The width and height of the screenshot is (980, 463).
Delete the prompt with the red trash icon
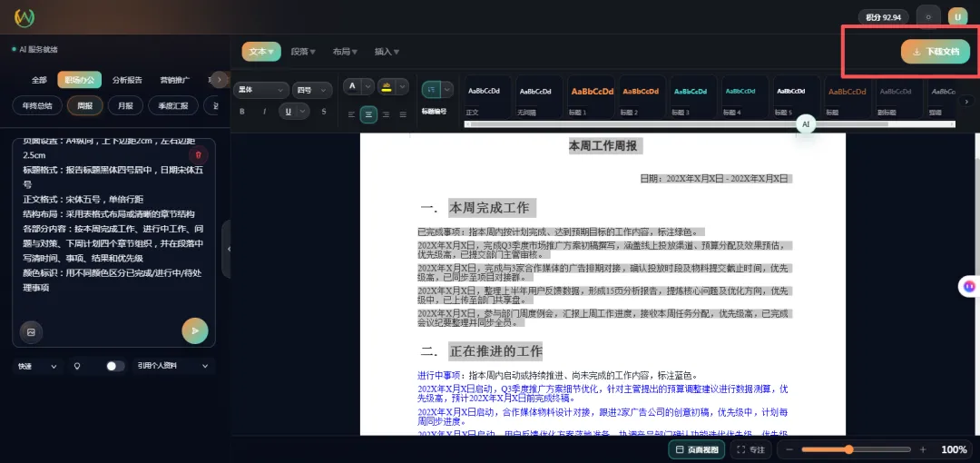click(x=198, y=155)
